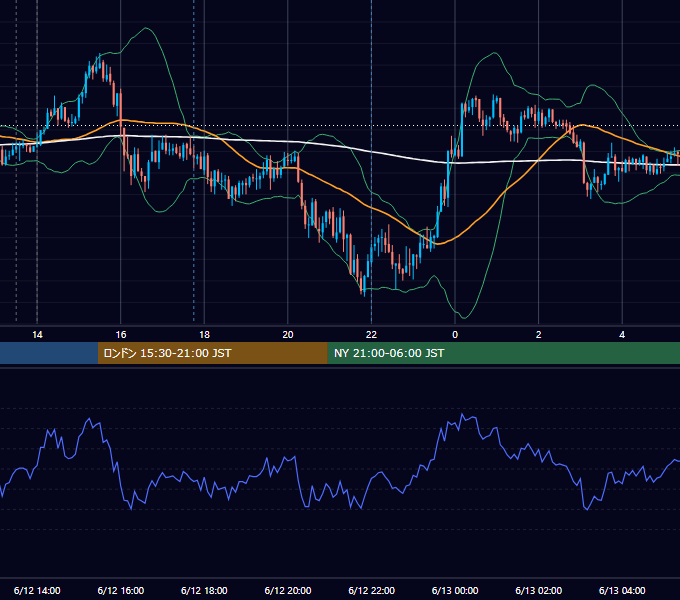Click the 6/12 18:00 date label
This screenshot has height=600, width=680.
point(204,590)
